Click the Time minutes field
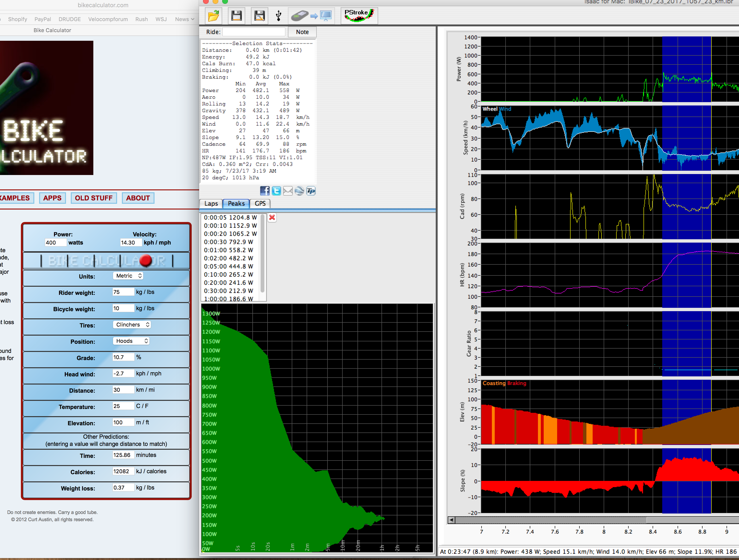The image size is (739, 560). [x=123, y=455]
